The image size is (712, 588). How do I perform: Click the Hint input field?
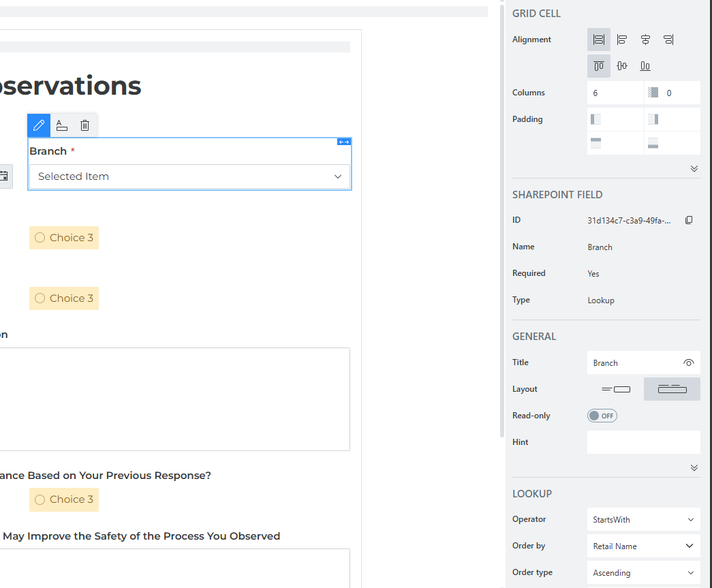click(643, 442)
